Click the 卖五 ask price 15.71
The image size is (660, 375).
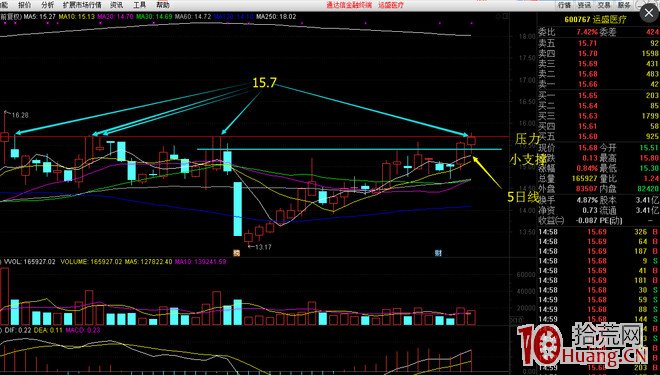click(588, 43)
